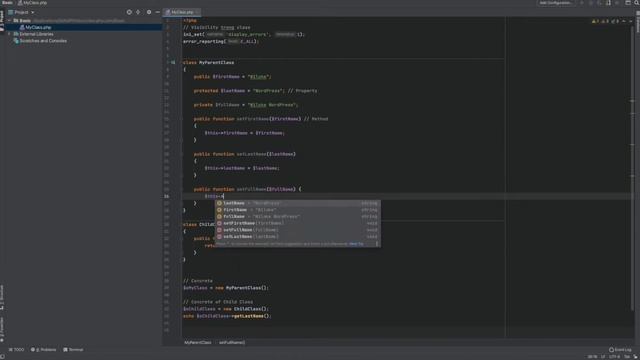The height and width of the screenshot is (360, 640).
Task: Choose fullName property in autocomplete list
Action: 298,217
